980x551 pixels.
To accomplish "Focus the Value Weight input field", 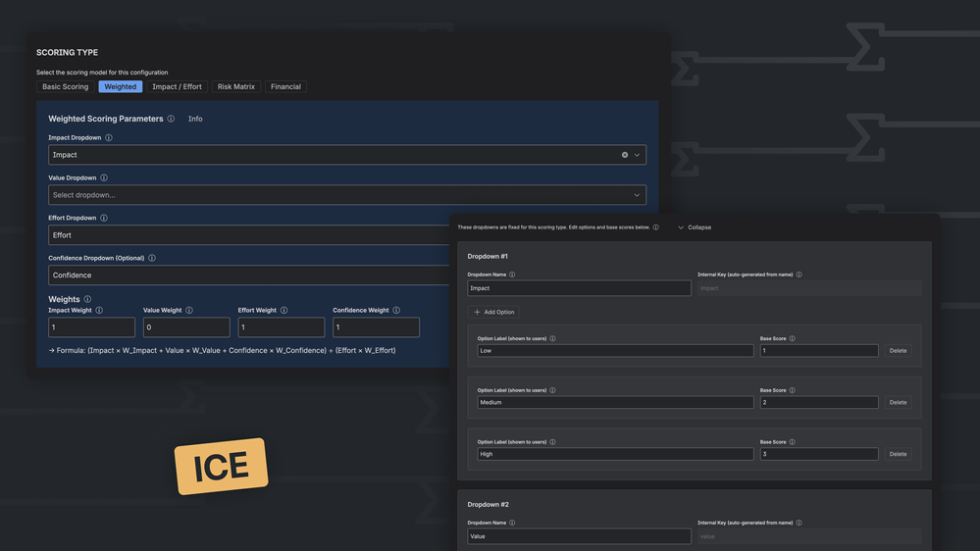I will click(x=186, y=327).
